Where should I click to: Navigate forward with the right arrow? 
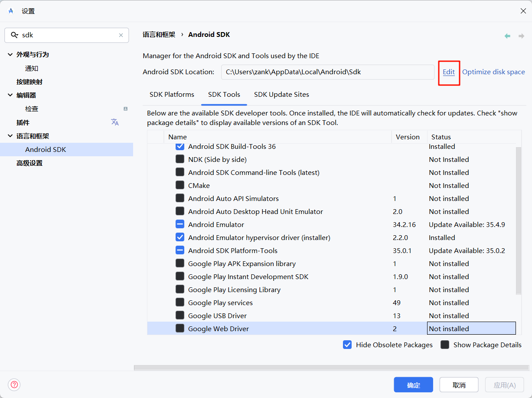[521, 36]
